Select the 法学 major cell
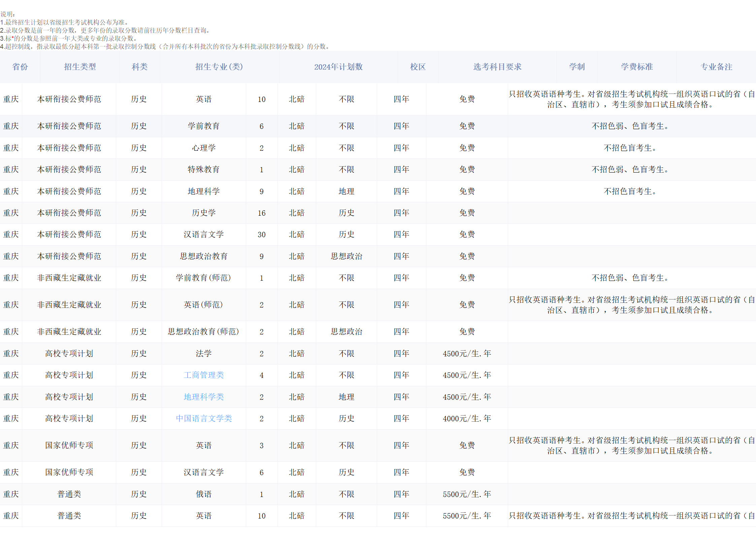 [204, 353]
